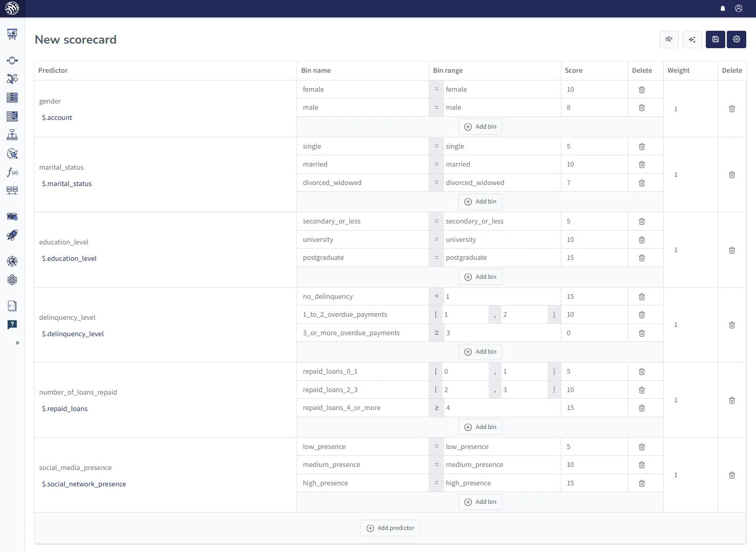Open the user profile menu icon

point(739,8)
